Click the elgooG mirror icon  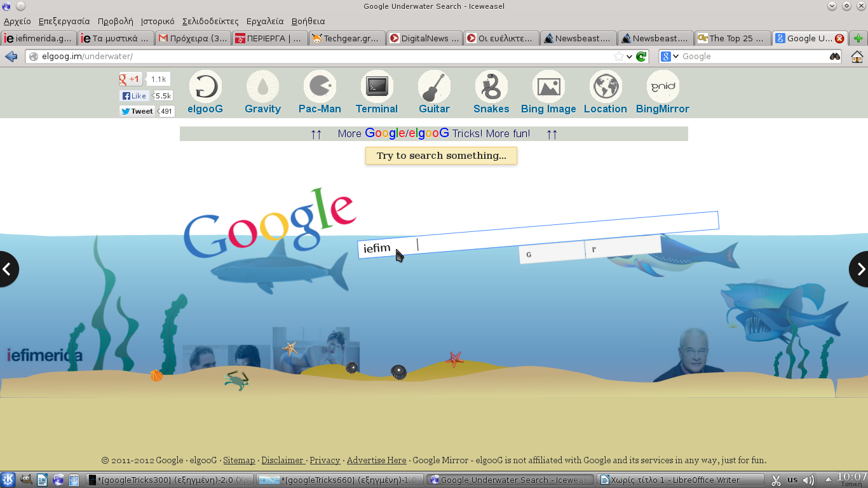[x=205, y=86]
